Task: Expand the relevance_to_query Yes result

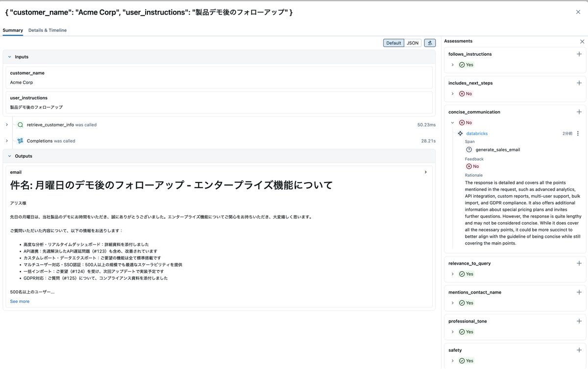Action: [453, 274]
